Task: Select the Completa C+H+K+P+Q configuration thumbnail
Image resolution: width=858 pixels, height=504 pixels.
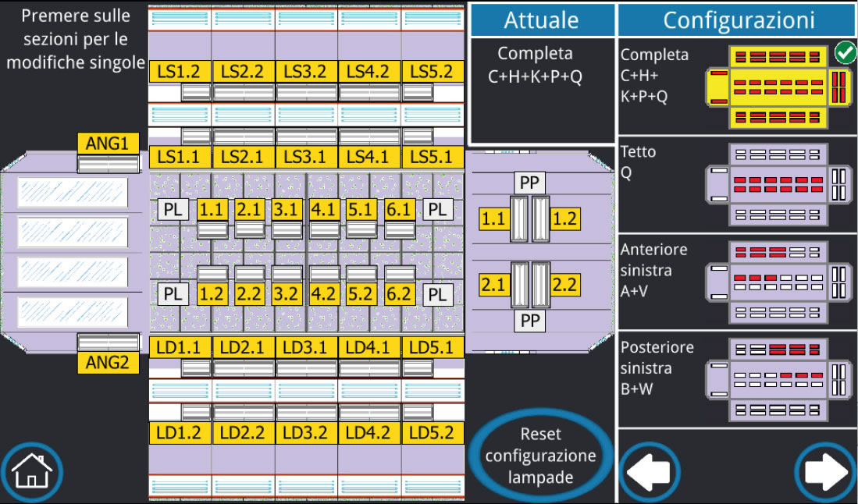Action: coord(777,87)
